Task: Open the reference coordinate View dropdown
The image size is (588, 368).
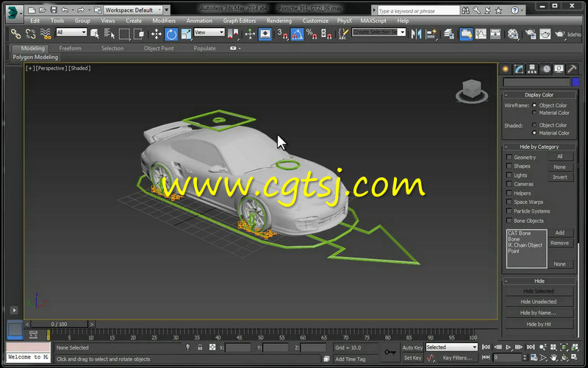Action: tap(209, 32)
